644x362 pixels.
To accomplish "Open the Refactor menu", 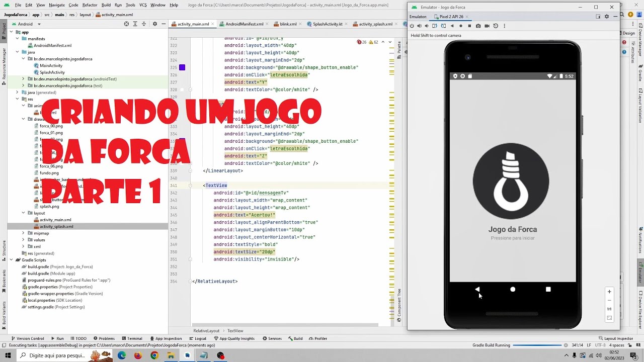I will point(90,5).
